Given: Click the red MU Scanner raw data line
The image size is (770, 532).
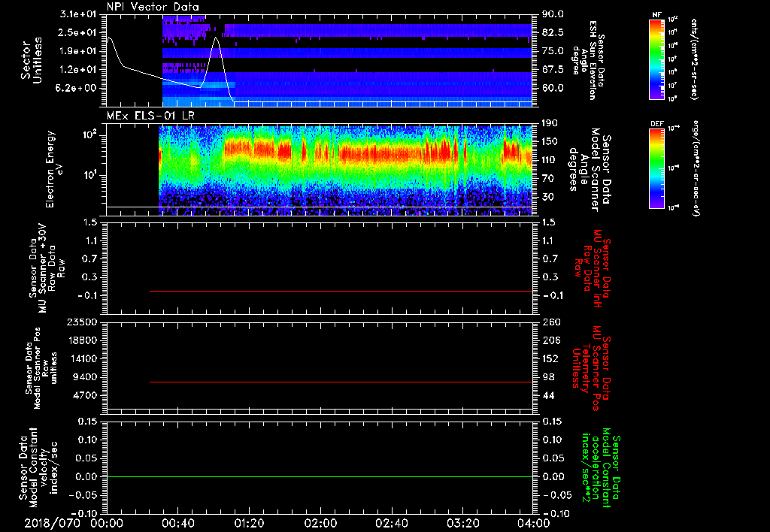Looking at the screenshot, I should (341, 291).
